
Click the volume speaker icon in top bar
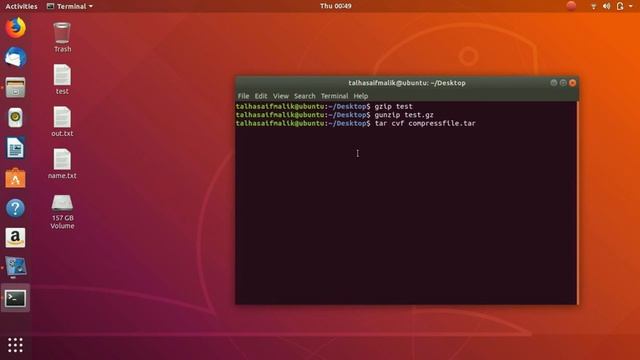pos(607,6)
